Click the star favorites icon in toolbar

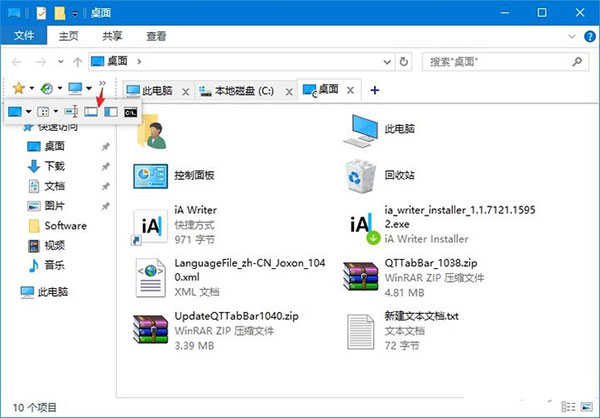click(18, 90)
